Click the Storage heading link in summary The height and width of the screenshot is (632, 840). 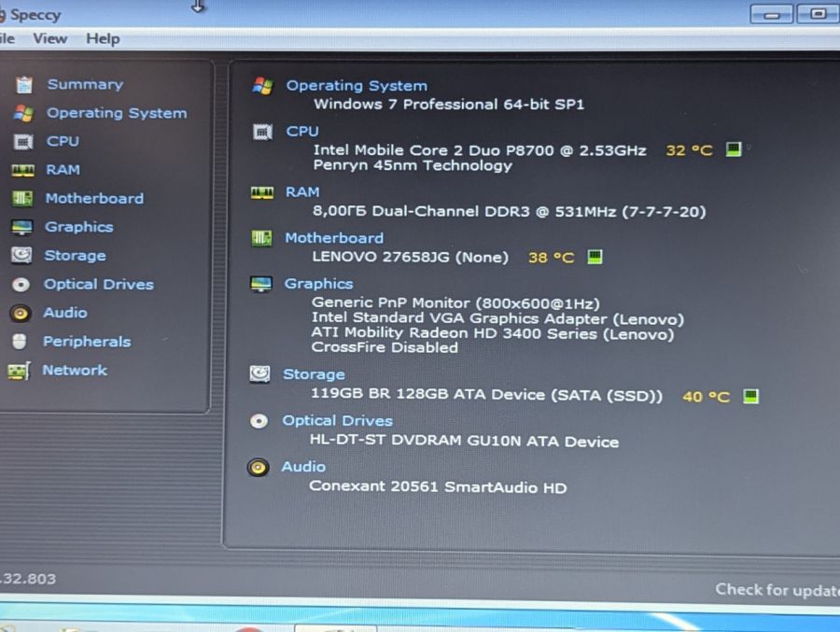[314, 374]
